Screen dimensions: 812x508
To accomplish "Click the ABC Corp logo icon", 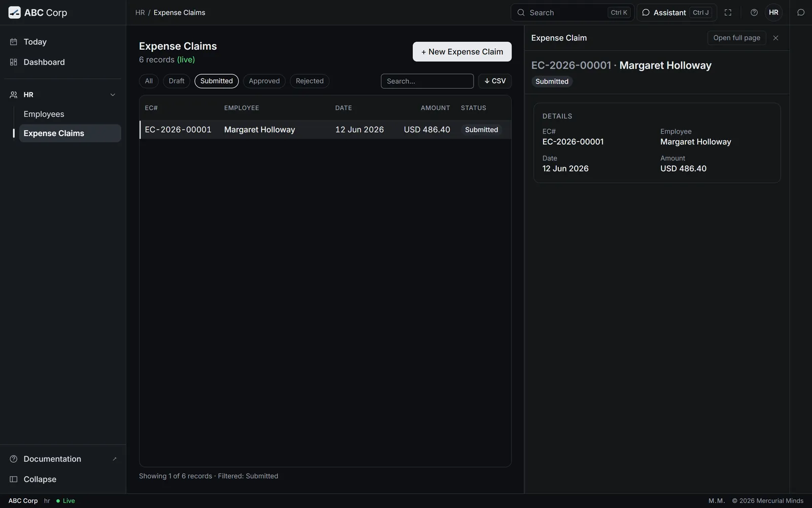I will point(15,13).
